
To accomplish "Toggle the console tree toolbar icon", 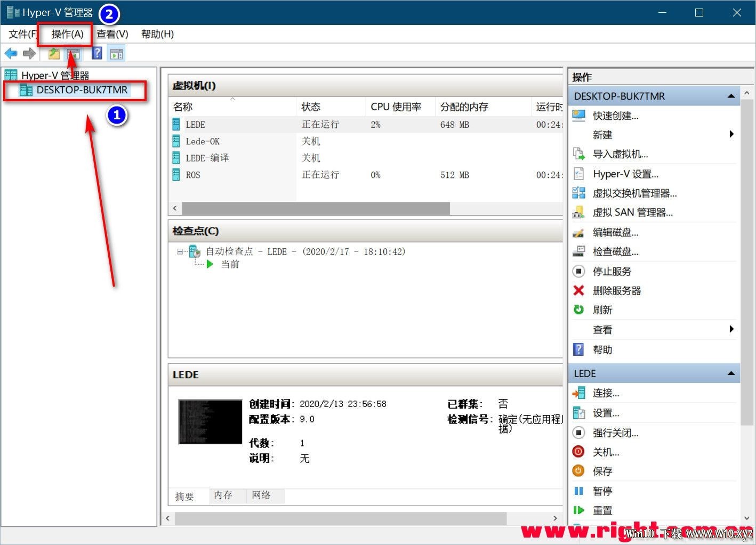I will [73, 53].
